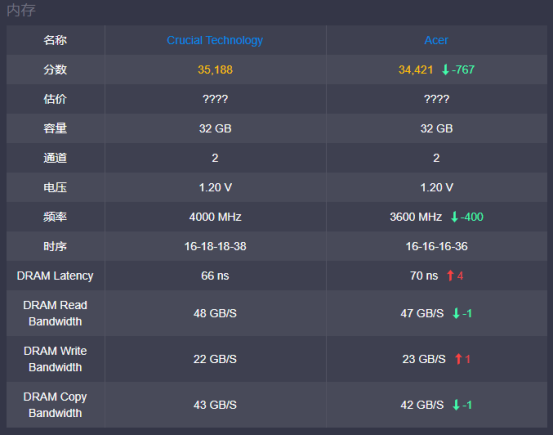The height and width of the screenshot is (435, 554).
Task: Select the 34,421 Acer score
Action: [416, 70]
